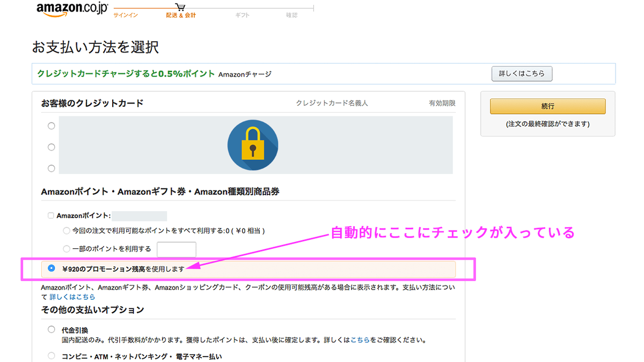Select コンビニ・ATM・ネットバンキング・電子マネー払い option
Viewport: 644px width, 362px height.
(x=52, y=356)
